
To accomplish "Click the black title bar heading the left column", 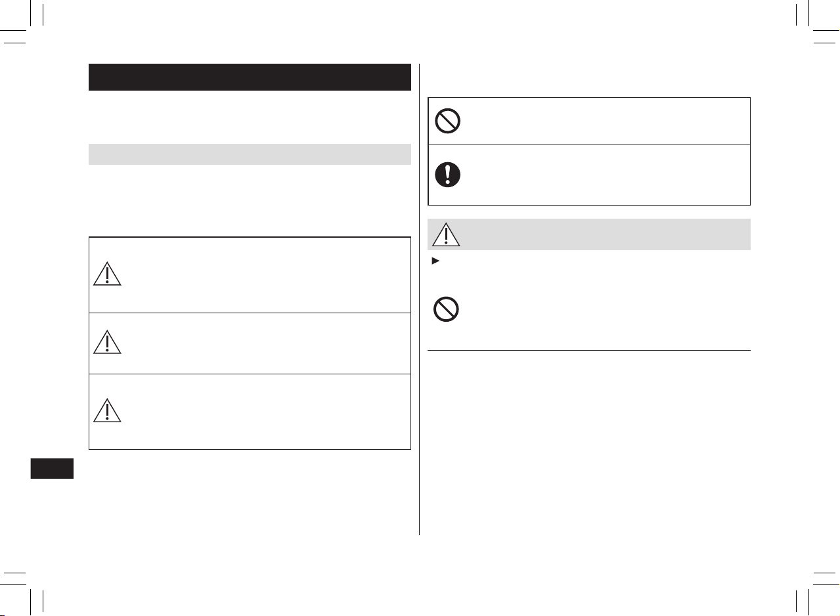I will 250,77.
